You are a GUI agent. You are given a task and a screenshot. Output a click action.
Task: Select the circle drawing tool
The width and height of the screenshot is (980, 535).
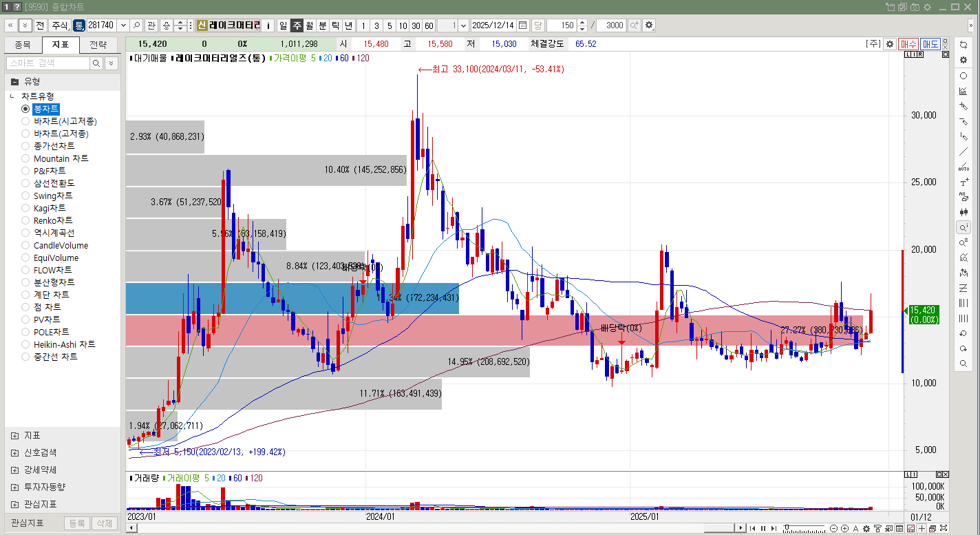(x=963, y=76)
